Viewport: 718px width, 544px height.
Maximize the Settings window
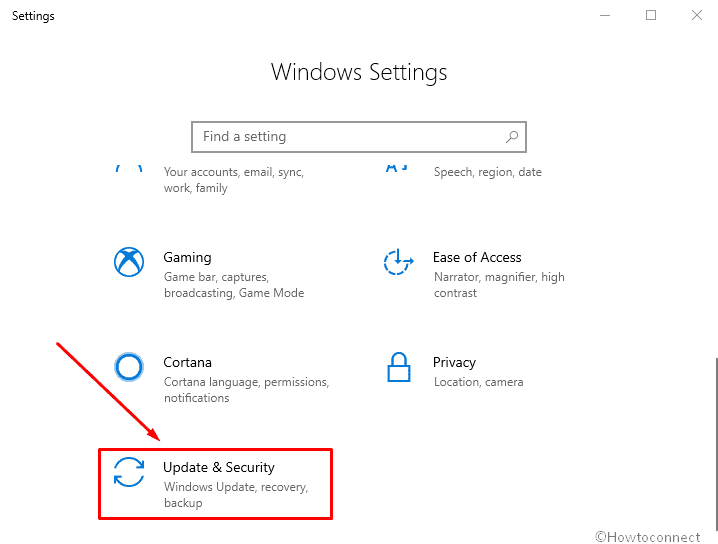pos(651,15)
